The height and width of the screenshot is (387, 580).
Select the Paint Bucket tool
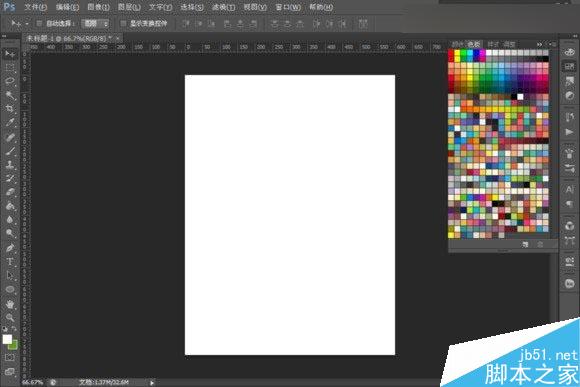[10, 206]
